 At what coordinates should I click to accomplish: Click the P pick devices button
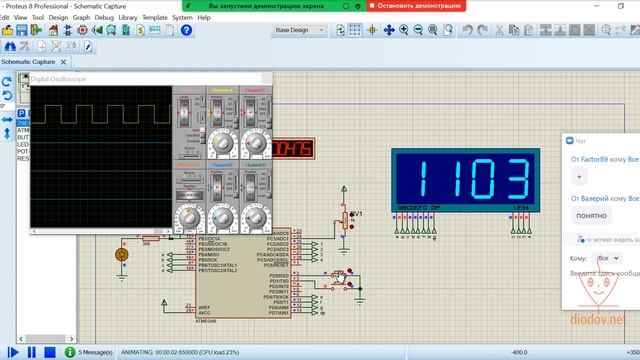pyautogui.click(x=22, y=113)
